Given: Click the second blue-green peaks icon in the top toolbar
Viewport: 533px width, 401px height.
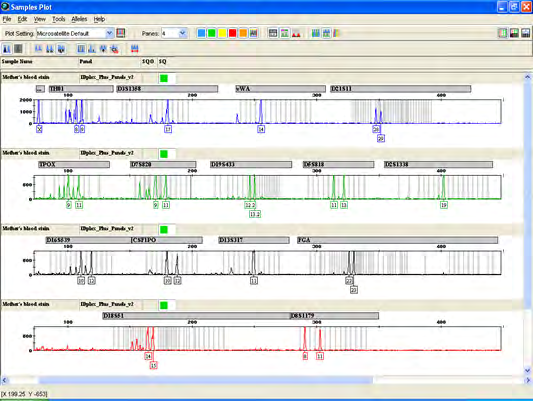Looking at the screenshot, I should 326,33.
